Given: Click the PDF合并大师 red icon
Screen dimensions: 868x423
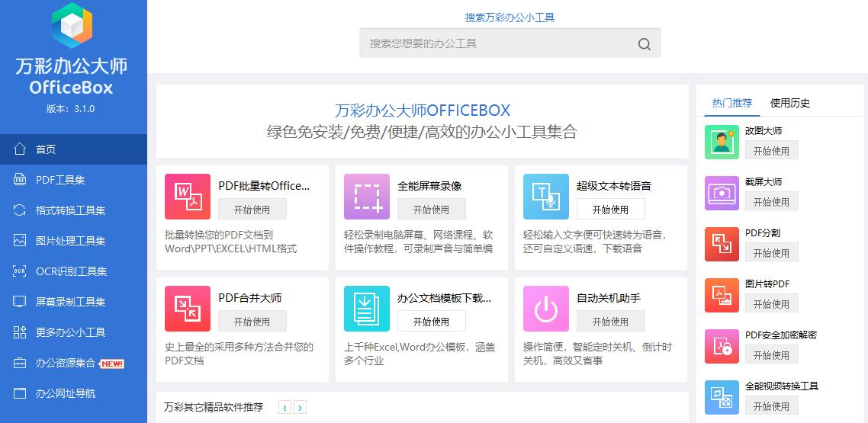Looking at the screenshot, I should tap(188, 309).
